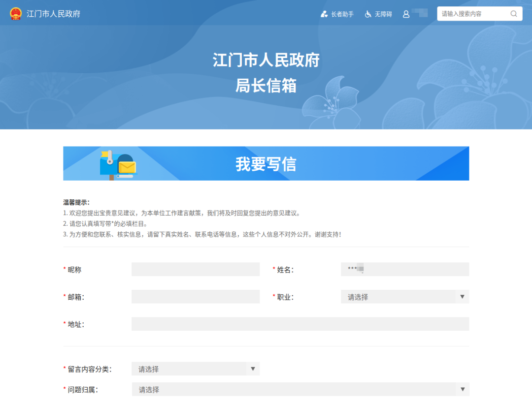Screen dimensions: 532x402
Task: Click the elderly assistance (长者助手) icon
Action: (x=324, y=14)
